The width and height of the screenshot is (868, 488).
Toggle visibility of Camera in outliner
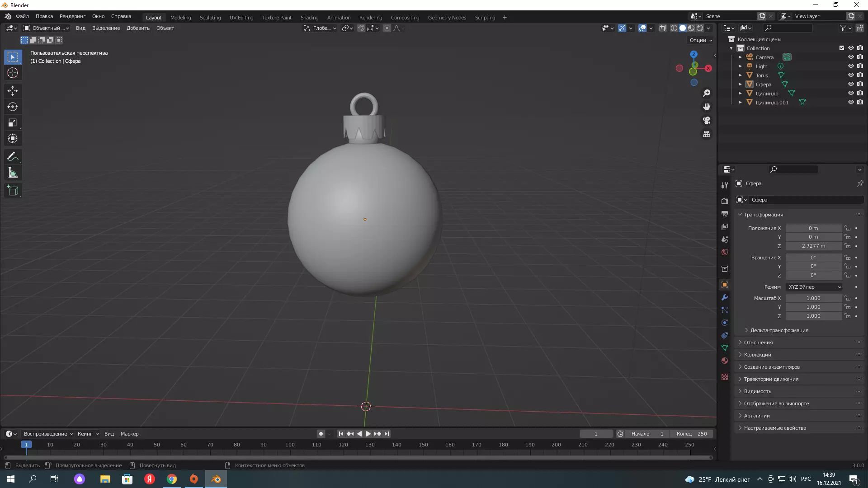(x=850, y=57)
